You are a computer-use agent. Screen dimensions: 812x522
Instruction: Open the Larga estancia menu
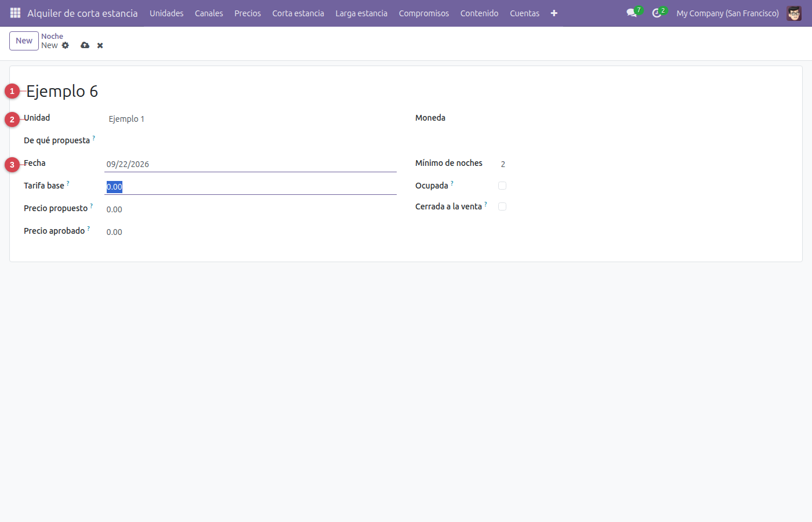(x=361, y=13)
